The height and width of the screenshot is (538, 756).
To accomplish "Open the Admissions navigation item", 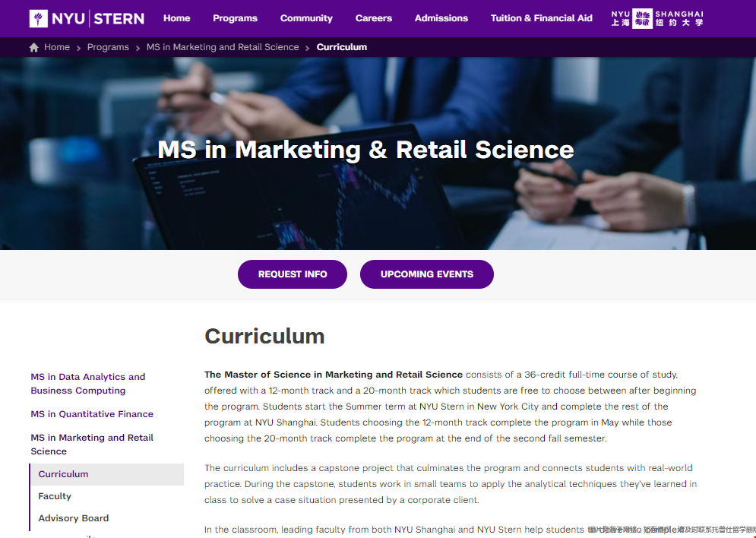I will click(441, 18).
